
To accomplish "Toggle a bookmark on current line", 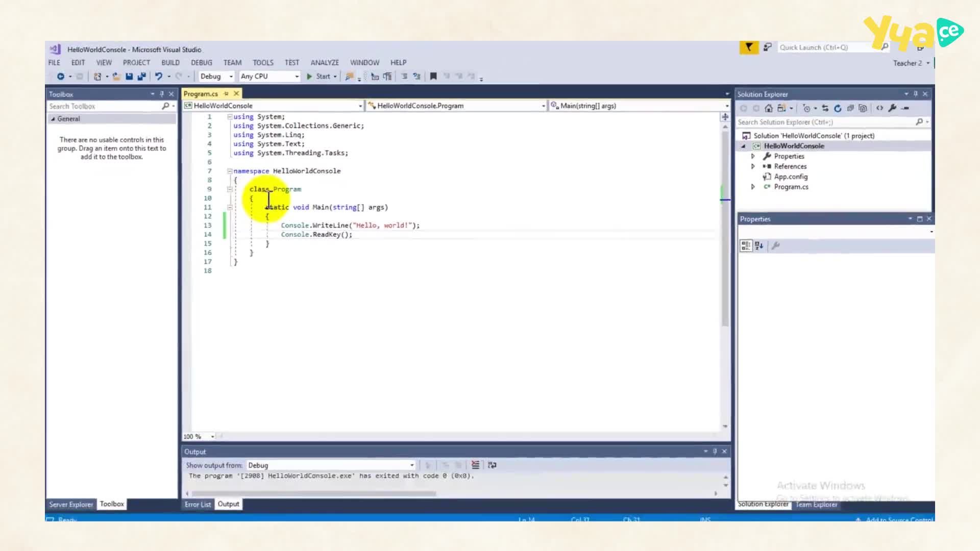I will [433, 77].
